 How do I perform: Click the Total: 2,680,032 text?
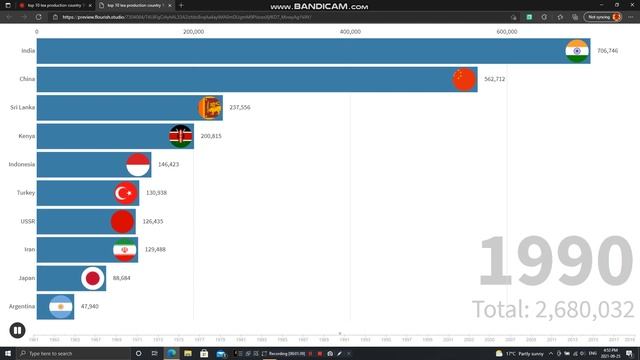(x=553, y=309)
